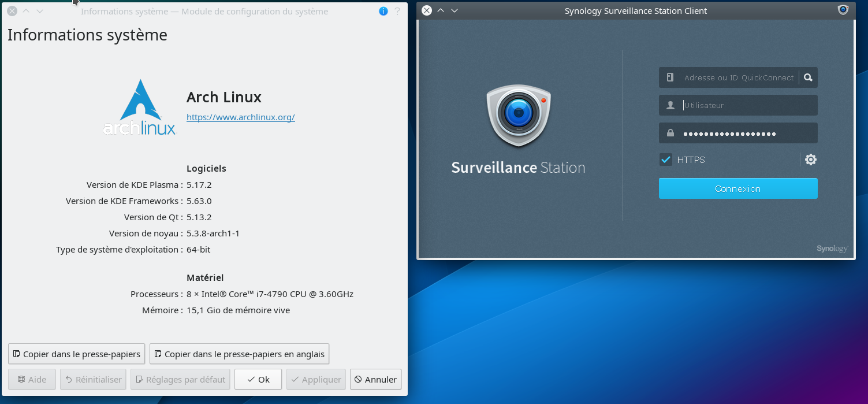Select kernel version 5.3.8-arch1-1

pyautogui.click(x=213, y=233)
